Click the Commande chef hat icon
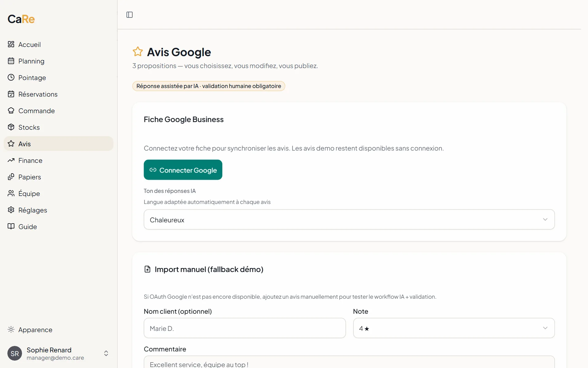 point(11,110)
